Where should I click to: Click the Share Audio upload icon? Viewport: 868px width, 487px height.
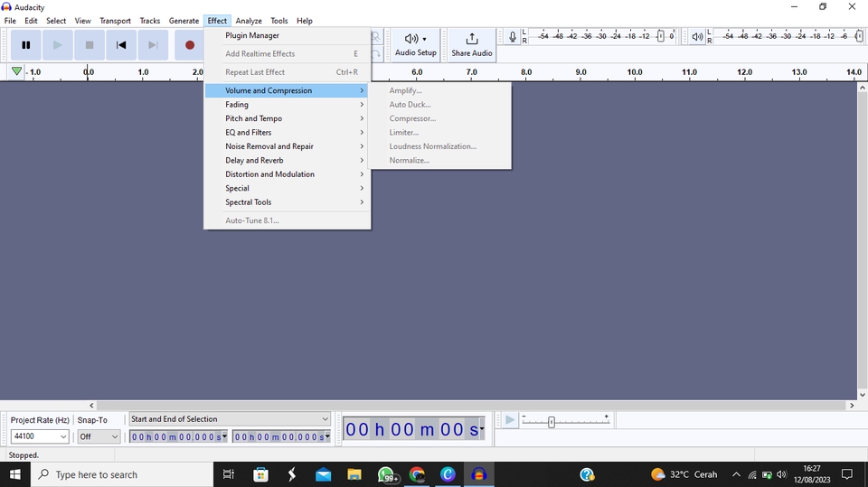(472, 45)
